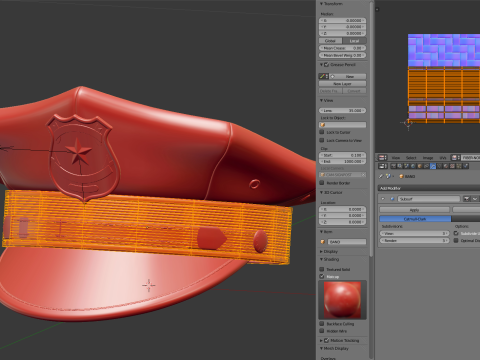Toggle Subdivide UVs checkbox
Image resolution: width=480 pixels, height=360 pixels.
pos(456,233)
